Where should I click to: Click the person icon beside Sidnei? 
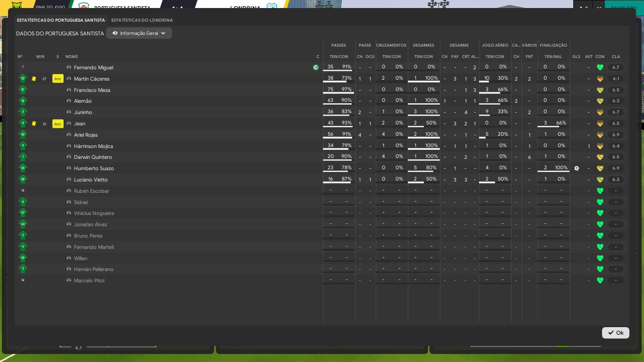(69, 202)
